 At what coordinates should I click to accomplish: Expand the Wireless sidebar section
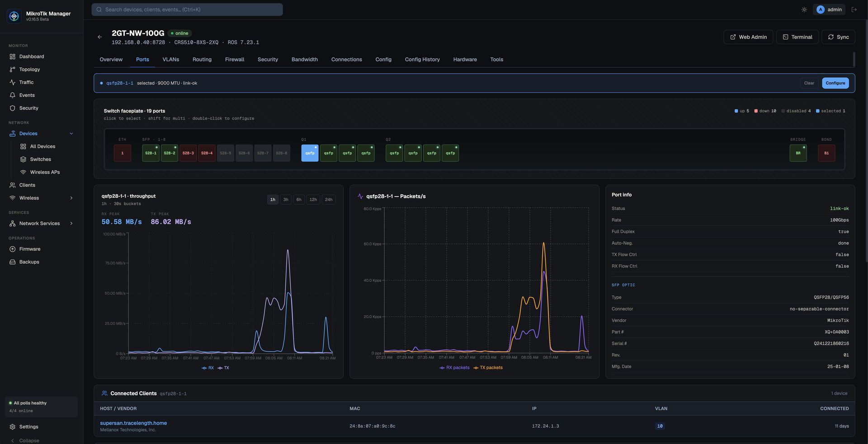71,198
